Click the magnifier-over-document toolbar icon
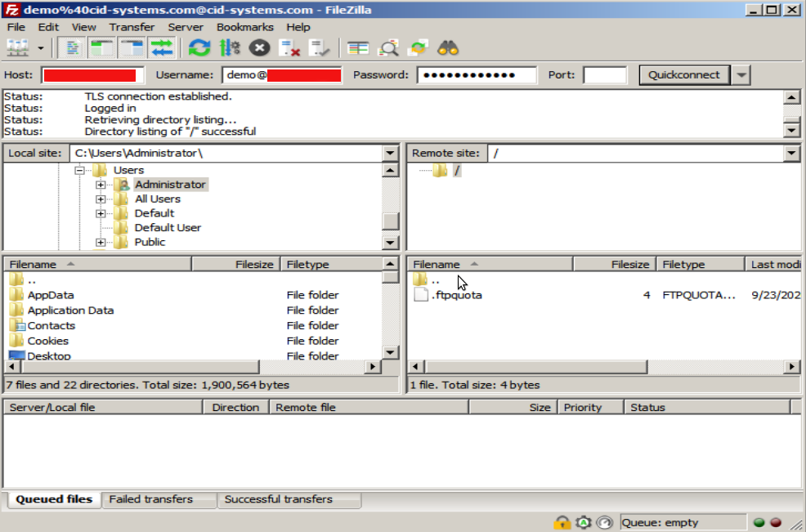Viewport: 806px width, 532px height. click(x=388, y=48)
